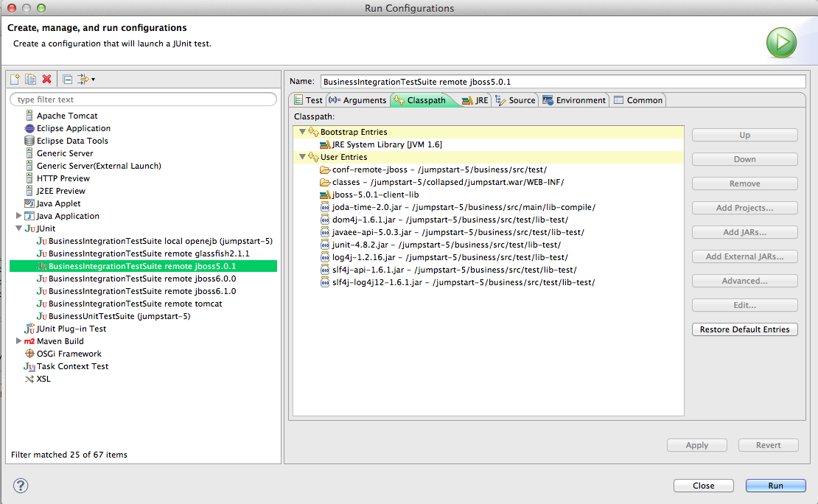Click the green Run arrow banner icon
Screen dimensions: 818x504
[x=781, y=42]
